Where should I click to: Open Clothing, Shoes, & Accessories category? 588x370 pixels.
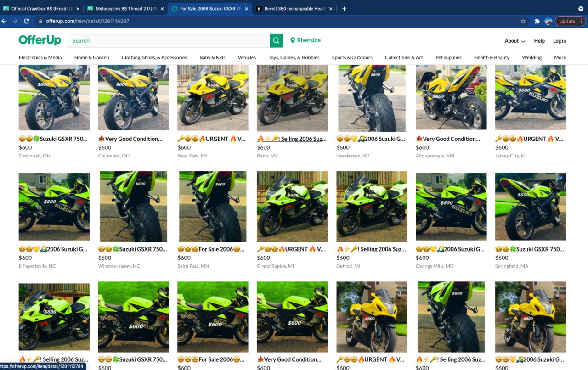[x=154, y=57]
